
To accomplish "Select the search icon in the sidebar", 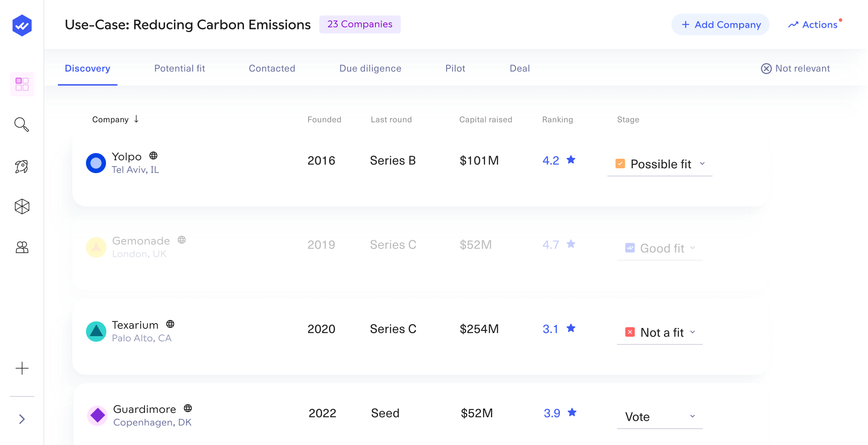I will click(22, 125).
